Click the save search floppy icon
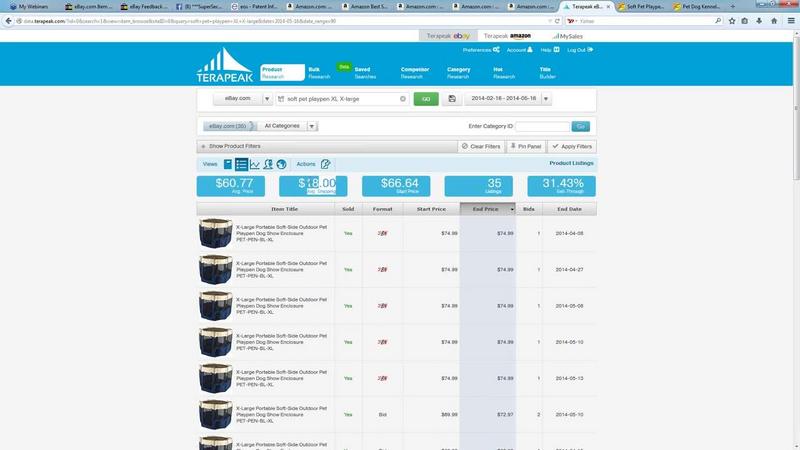Screen dimensions: 800x450 pyautogui.click(x=452, y=98)
